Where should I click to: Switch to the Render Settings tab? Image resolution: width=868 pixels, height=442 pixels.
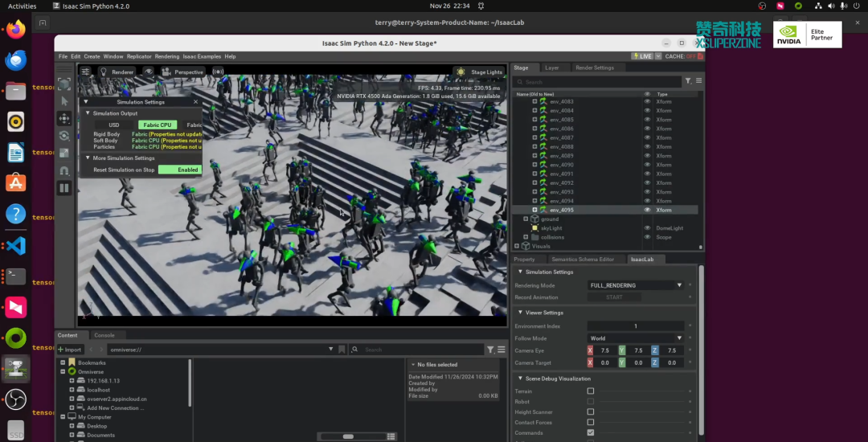595,68
